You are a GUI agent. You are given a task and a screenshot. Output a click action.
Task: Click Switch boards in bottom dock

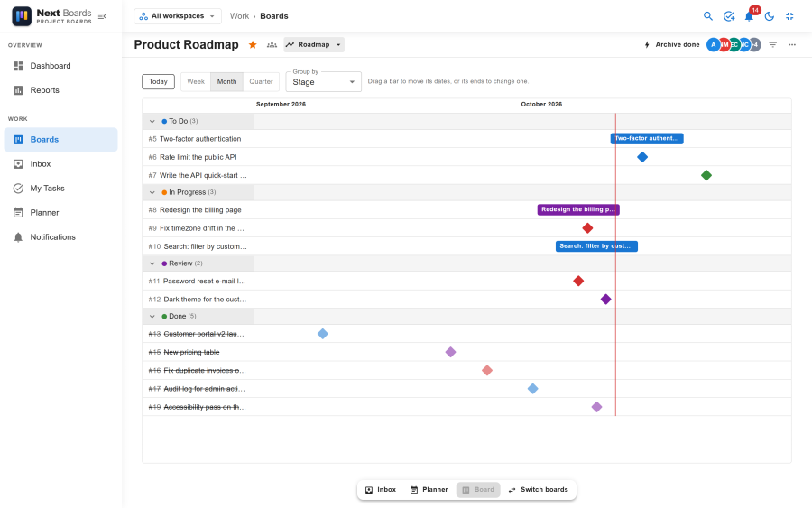click(539, 489)
